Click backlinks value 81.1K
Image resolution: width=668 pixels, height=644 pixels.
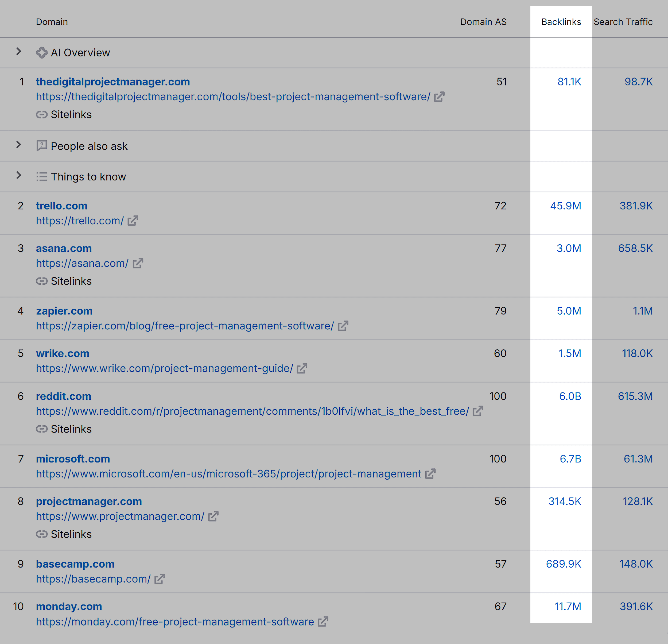click(569, 82)
